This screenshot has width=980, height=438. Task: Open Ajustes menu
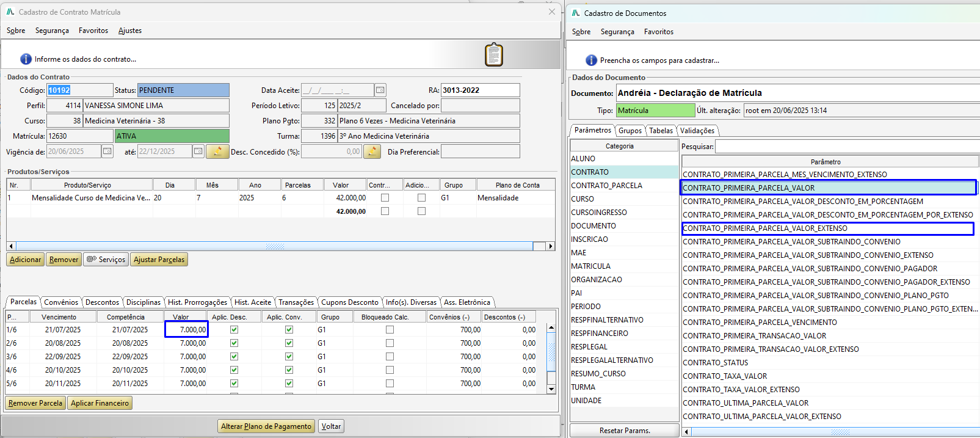[130, 31]
